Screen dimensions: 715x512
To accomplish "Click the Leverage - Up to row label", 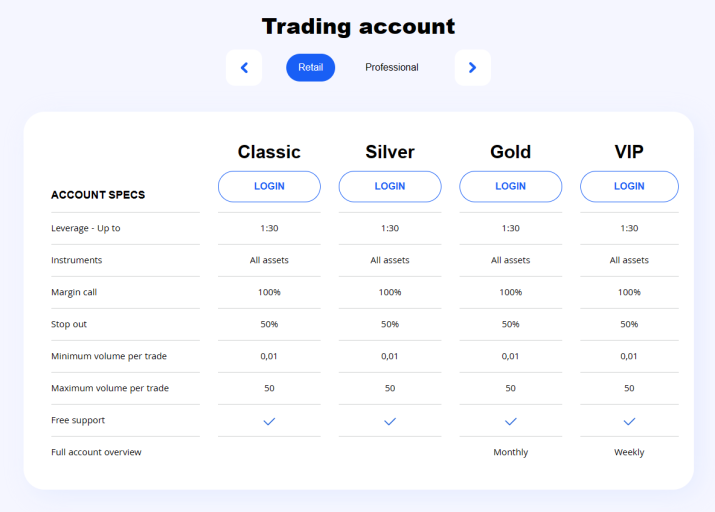I will pos(86,228).
